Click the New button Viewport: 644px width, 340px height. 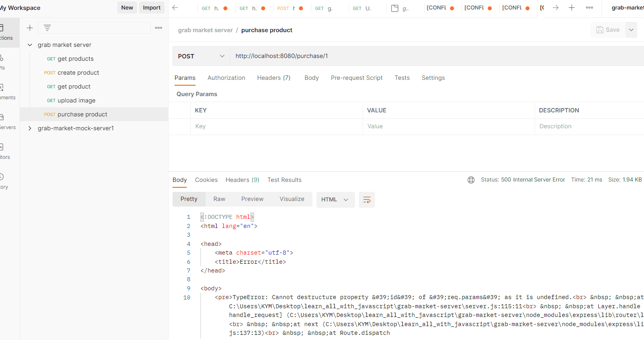tap(127, 8)
